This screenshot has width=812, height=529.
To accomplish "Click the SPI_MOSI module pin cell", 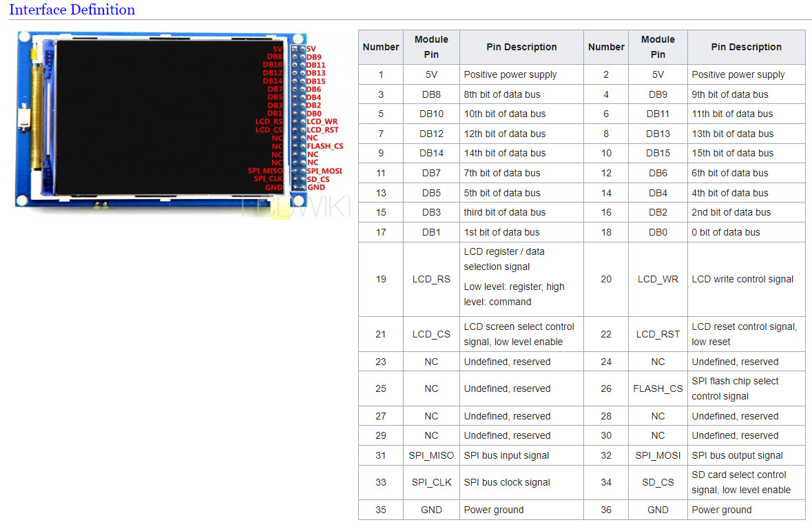I will click(658, 455).
